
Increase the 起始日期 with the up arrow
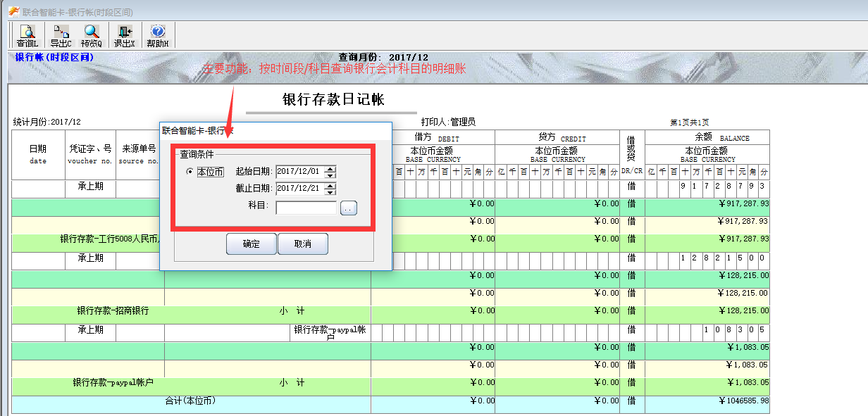coord(330,168)
